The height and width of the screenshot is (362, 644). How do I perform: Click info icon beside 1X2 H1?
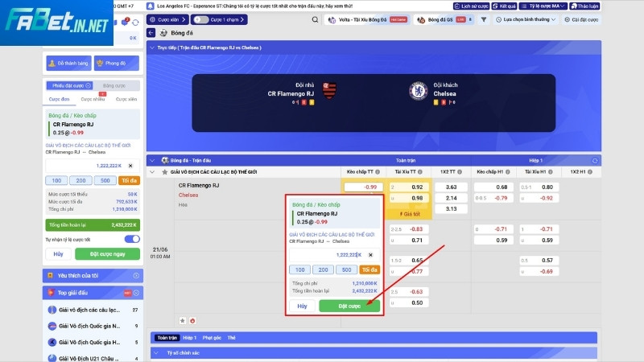590,172
